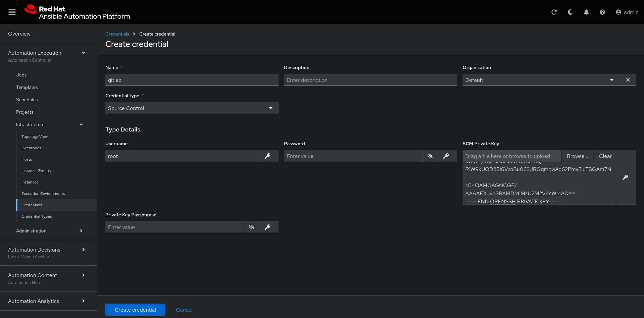The height and width of the screenshot is (318, 644).
Task: Expand the Administration submenu
Action: 81,231
